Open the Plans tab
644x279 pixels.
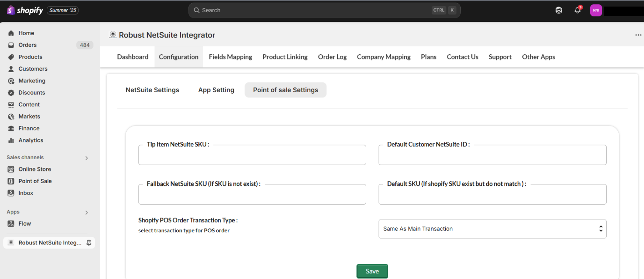click(x=429, y=57)
